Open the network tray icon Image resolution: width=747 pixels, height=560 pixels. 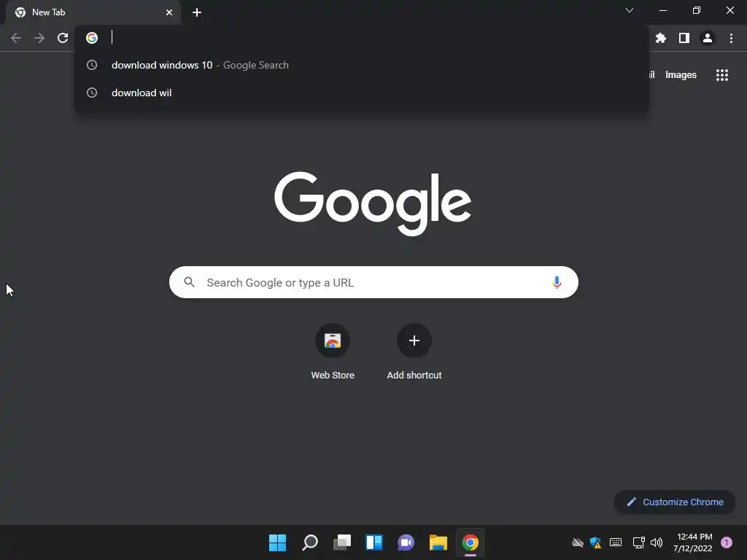(x=638, y=542)
